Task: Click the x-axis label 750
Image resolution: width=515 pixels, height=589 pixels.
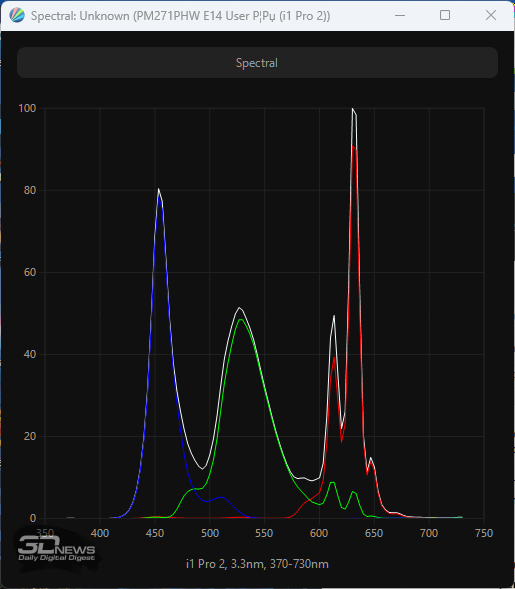Action: [x=484, y=533]
